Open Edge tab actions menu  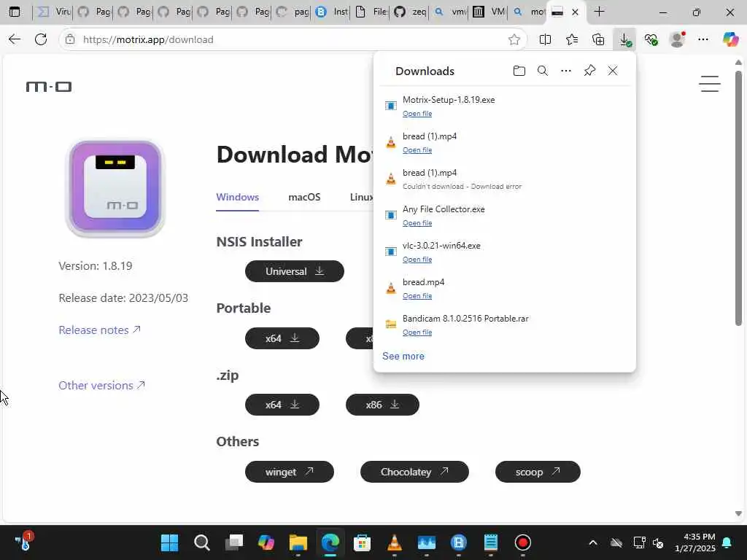[x=15, y=12]
